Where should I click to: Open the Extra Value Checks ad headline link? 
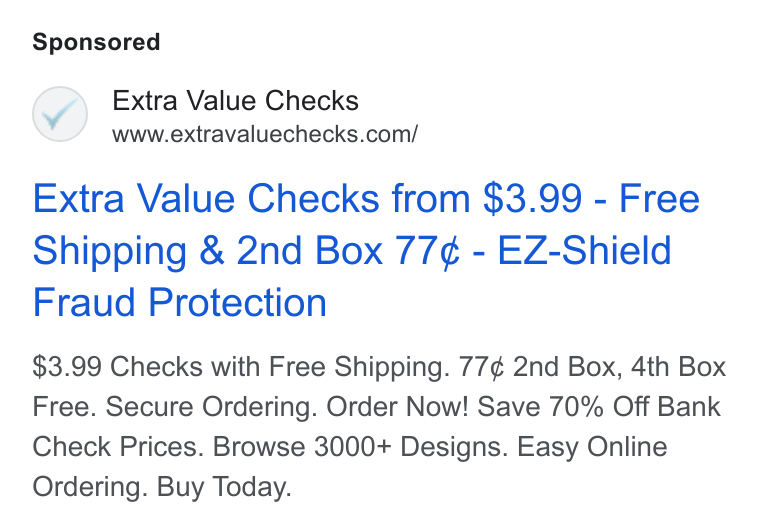(x=366, y=250)
